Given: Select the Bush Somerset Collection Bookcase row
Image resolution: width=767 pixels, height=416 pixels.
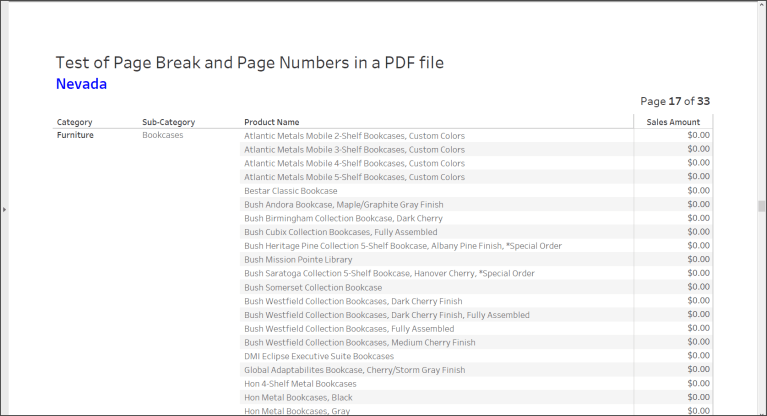Looking at the screenshot, I should [x=313, y=287].
